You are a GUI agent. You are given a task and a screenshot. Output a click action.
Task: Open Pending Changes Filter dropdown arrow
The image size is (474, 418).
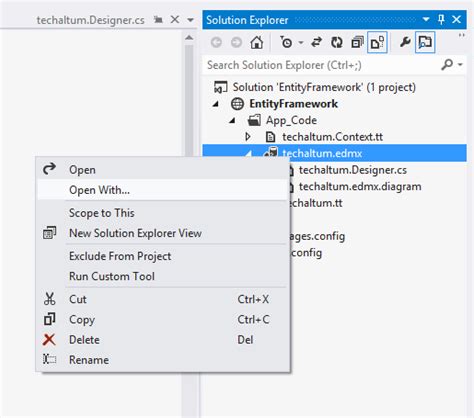(301, 43)
